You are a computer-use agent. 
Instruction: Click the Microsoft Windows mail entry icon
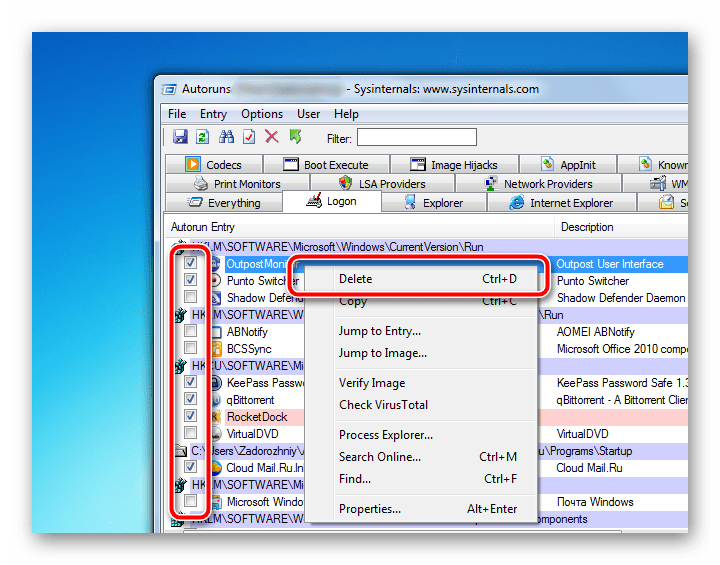tap(217, 502)
